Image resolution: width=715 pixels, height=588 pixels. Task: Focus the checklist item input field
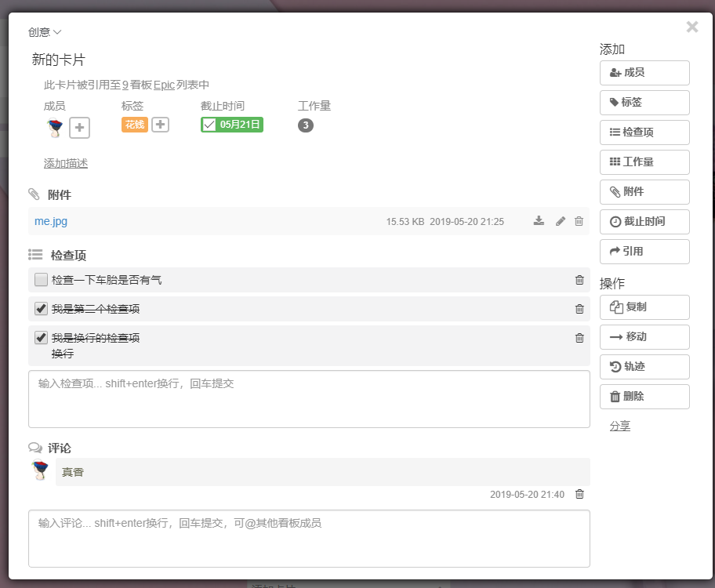309,399
